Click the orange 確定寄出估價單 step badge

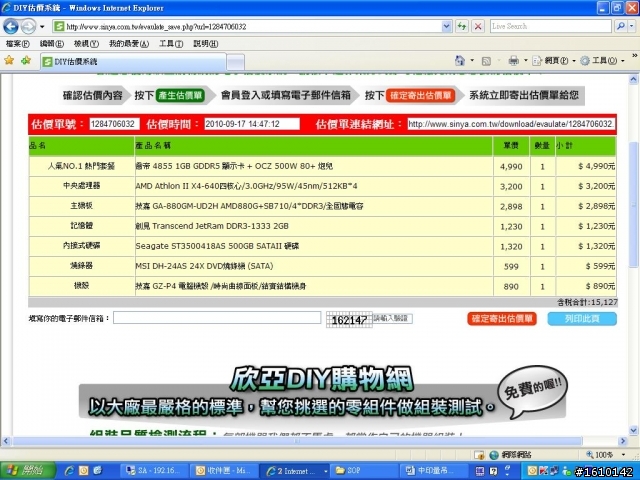[420, 96]
